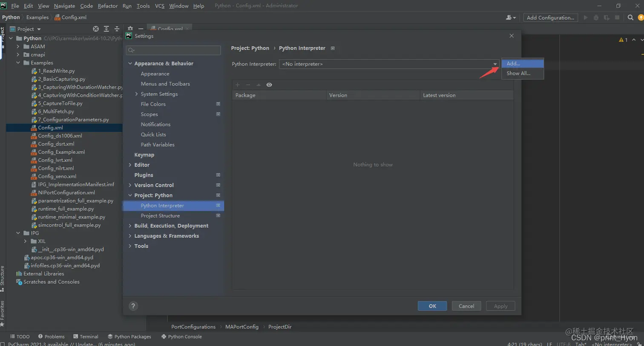Click the Apply button

coord(500,306)
